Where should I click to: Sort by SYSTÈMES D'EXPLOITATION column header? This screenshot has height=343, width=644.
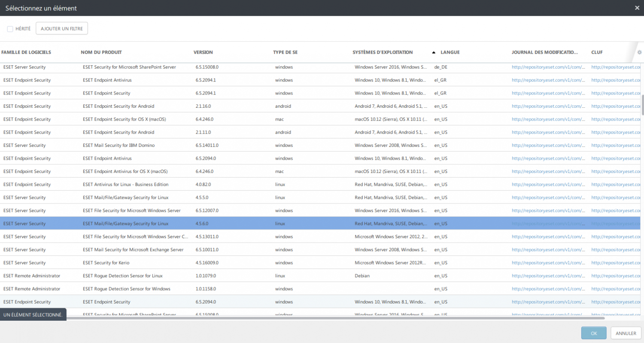(x=383, y=52)
